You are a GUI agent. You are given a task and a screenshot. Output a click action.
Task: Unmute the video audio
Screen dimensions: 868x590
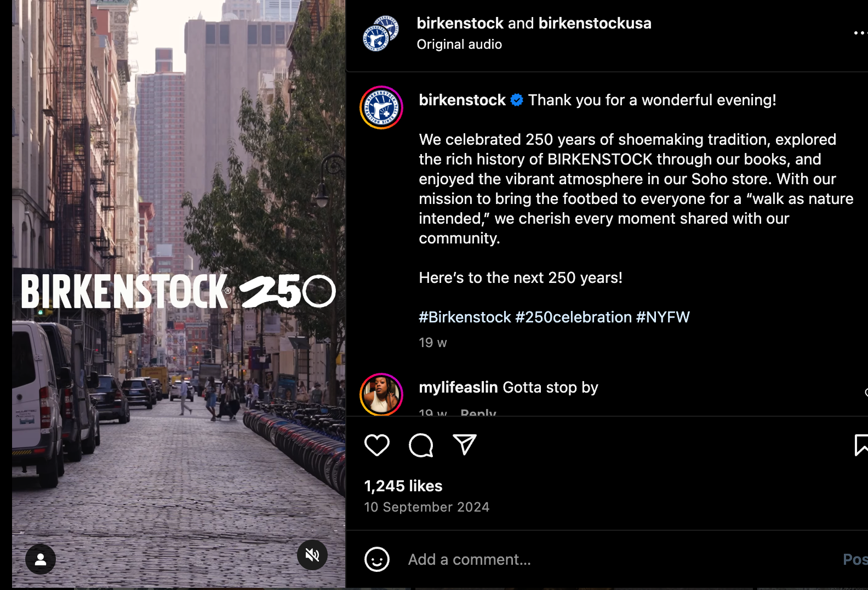coord(312,555)
